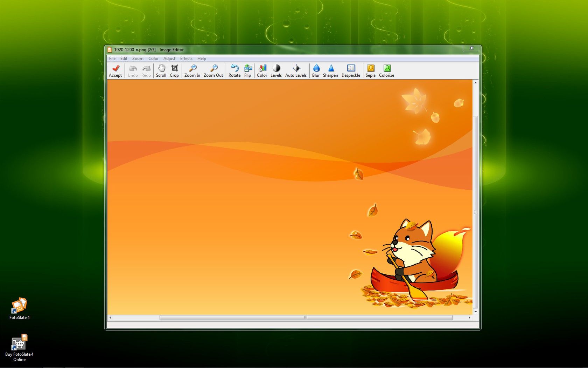The image size is (588, 368).
Task: Apply the Sepia effect
Action: (370, 70)
